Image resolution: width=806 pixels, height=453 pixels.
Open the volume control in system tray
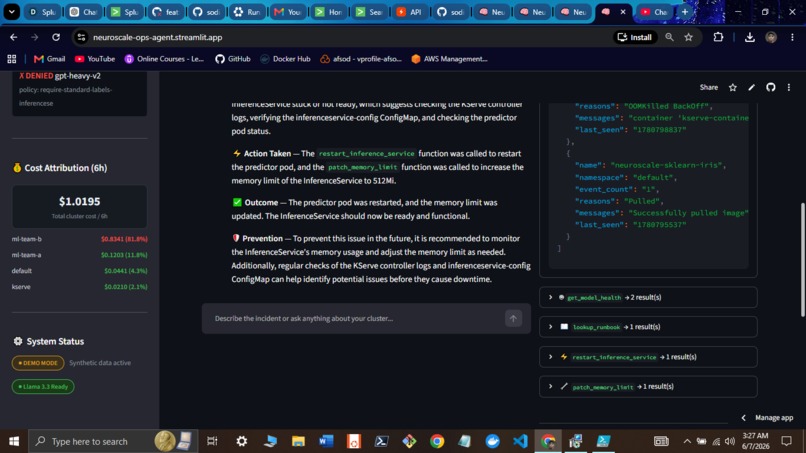[729, 441]
